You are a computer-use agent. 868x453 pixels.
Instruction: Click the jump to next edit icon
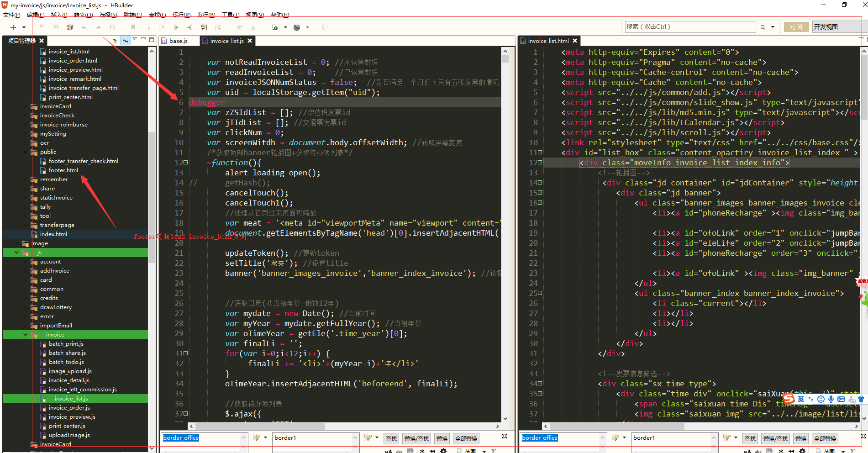click(x=190, y=27)
